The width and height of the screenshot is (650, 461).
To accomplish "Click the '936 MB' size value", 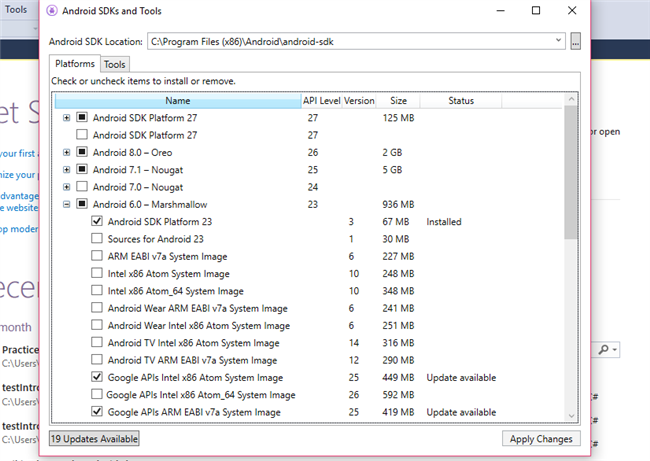I will [x=398, y=204].
